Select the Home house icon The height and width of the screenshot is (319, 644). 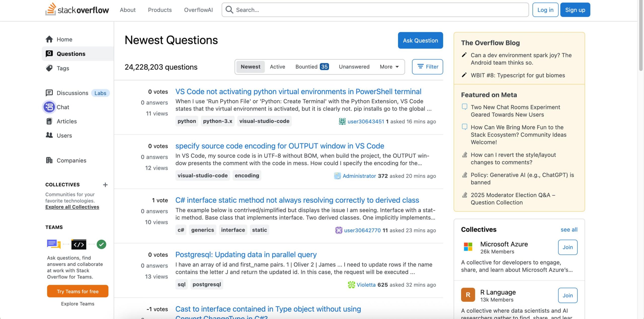click(49, 39)
